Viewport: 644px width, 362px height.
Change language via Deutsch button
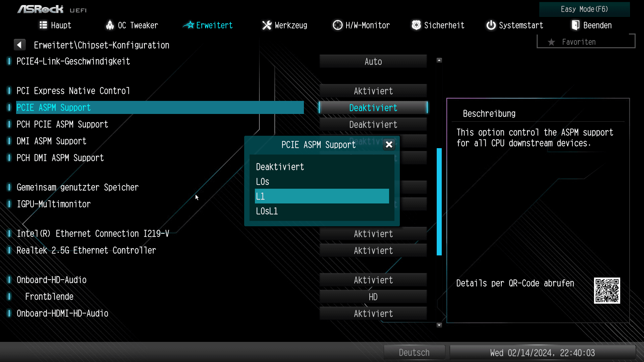tap(414, 353)
